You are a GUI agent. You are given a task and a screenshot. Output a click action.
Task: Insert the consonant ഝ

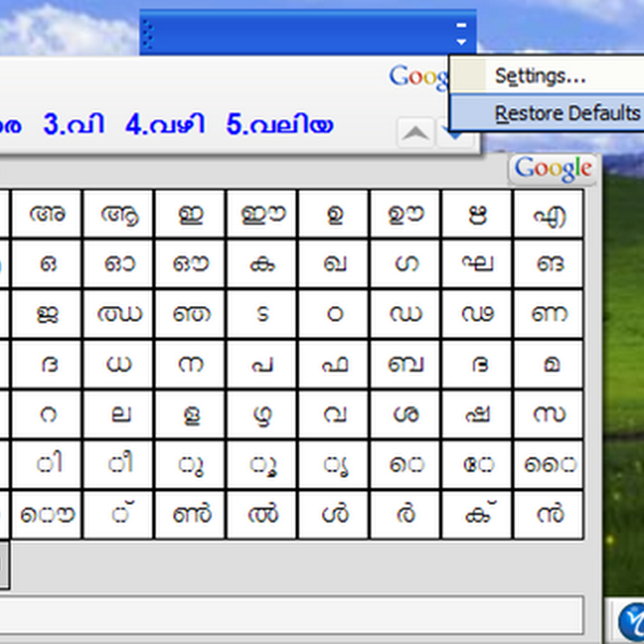118,314
